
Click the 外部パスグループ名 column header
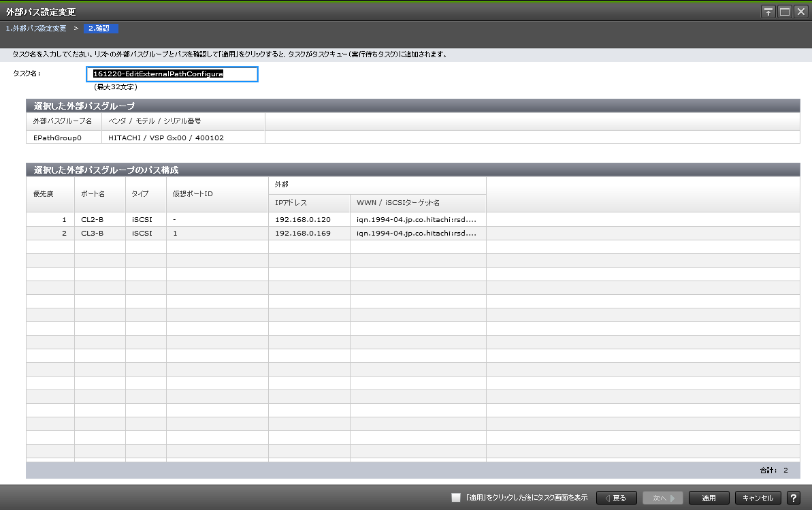63,121
